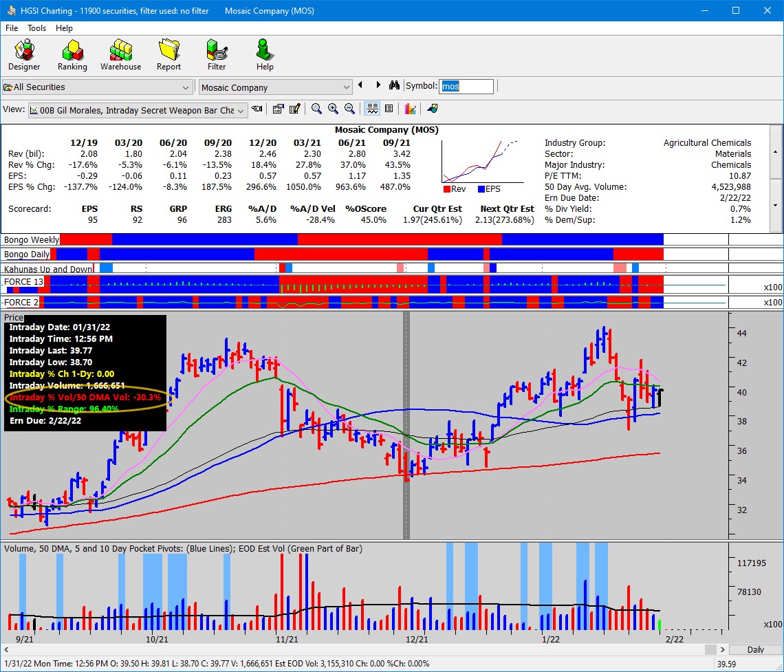Click header panel scroll down arrow
784x672 pixels.
(776, 205)
